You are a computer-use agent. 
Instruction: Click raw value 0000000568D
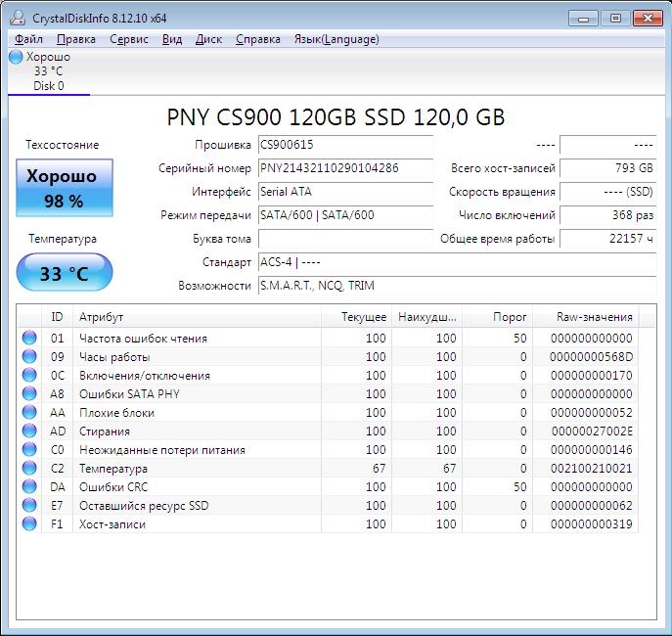point(591,356)
